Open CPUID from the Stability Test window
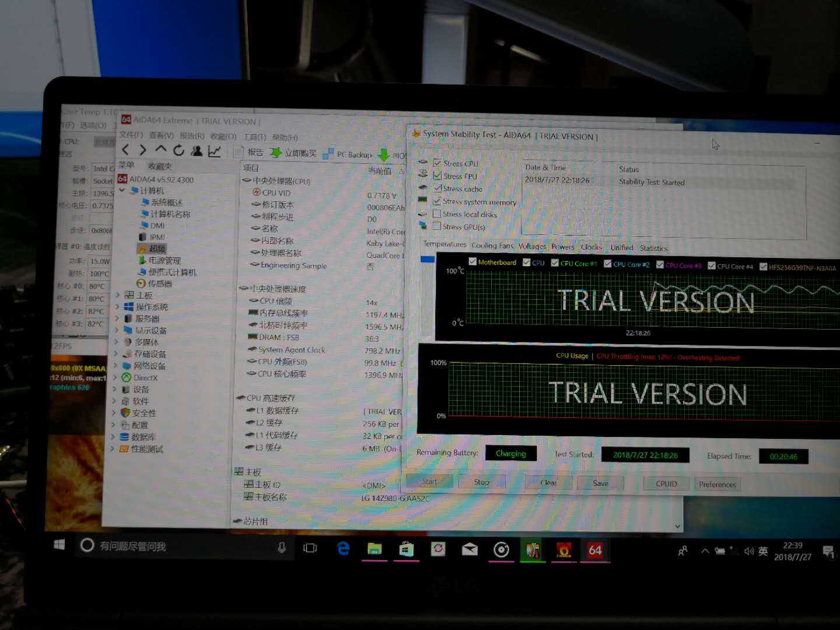This screenshot has height=630, width=840. pyautogui.click(x=666, y=484)
